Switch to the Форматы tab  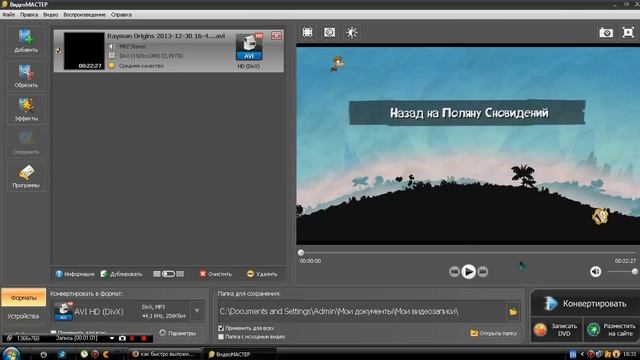[23, 298]
